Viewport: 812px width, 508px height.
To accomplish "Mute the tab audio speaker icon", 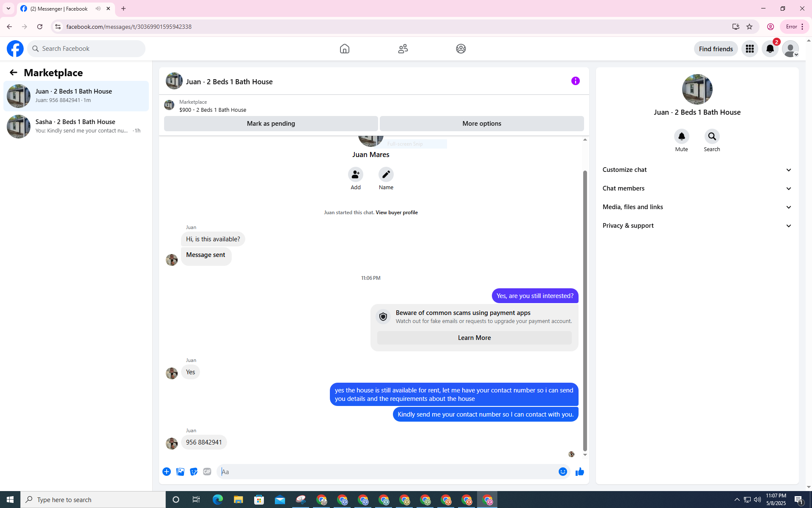I will point(98,8).
